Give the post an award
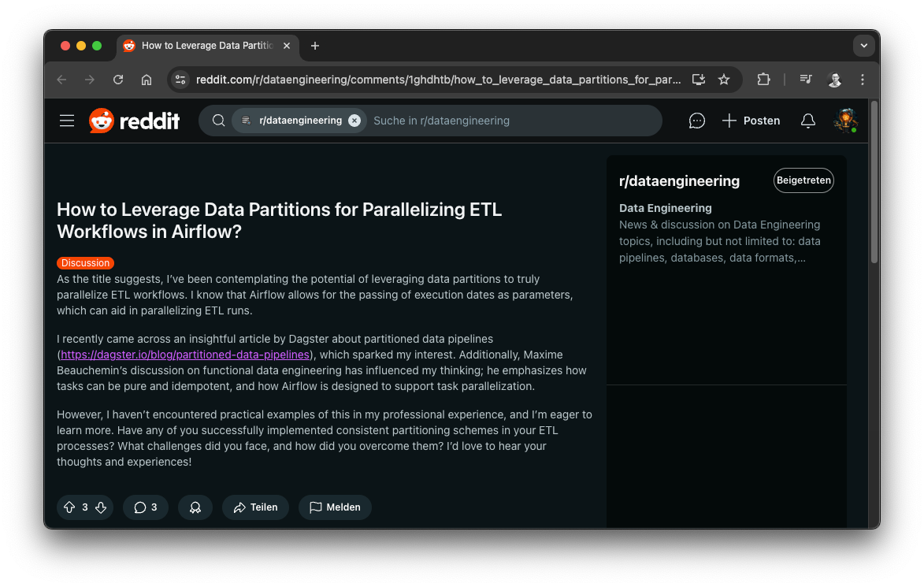 [195, 507]
